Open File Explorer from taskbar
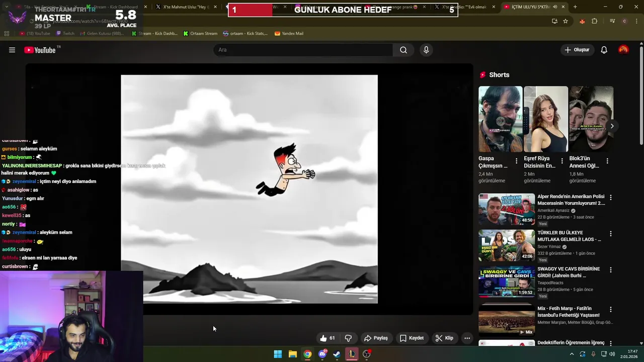 point(292,354)
